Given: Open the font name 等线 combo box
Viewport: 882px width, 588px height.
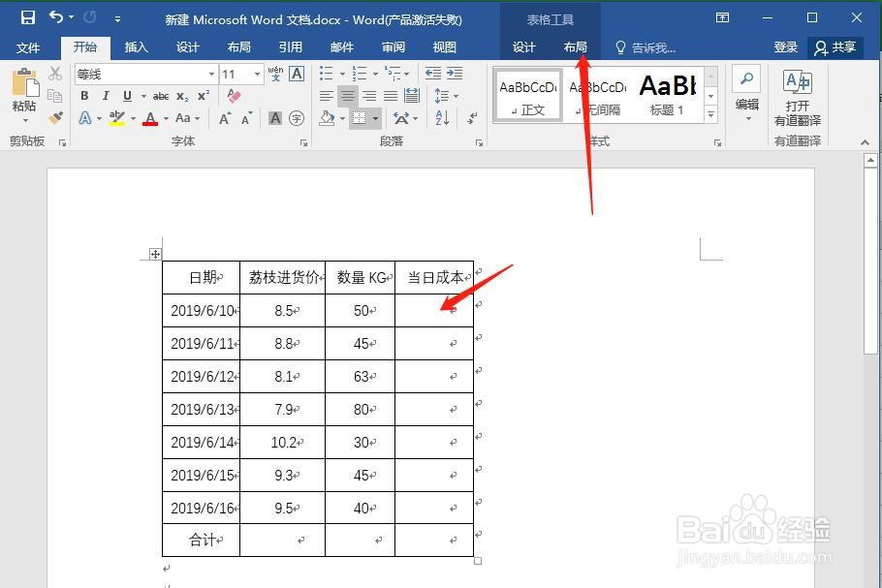Looking at the screenshot, I should tap(145, 75).
